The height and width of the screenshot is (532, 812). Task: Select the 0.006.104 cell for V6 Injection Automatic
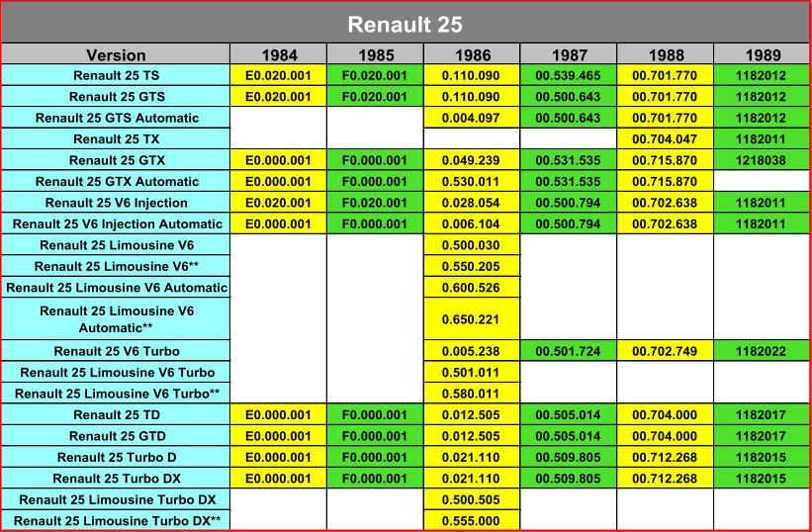pyautogui.click(x=471, y=223)
